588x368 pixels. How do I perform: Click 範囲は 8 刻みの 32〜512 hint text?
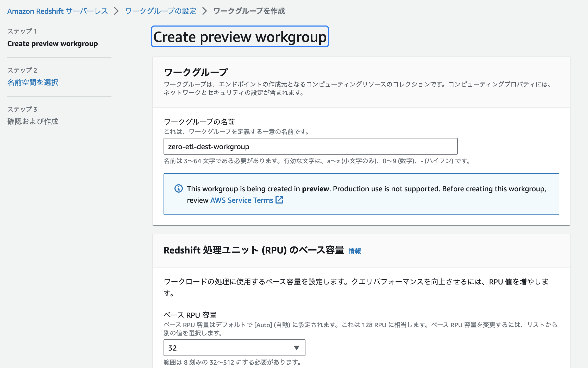[x=232, y=362]
